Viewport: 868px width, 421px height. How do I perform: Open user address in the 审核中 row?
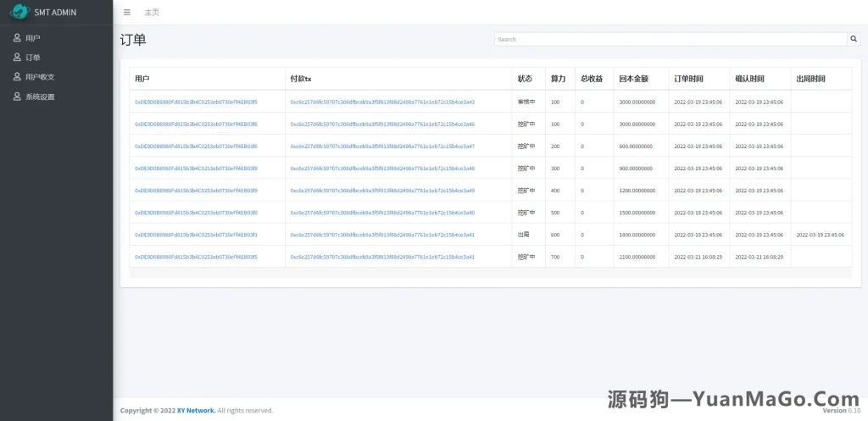coord(196,102)
